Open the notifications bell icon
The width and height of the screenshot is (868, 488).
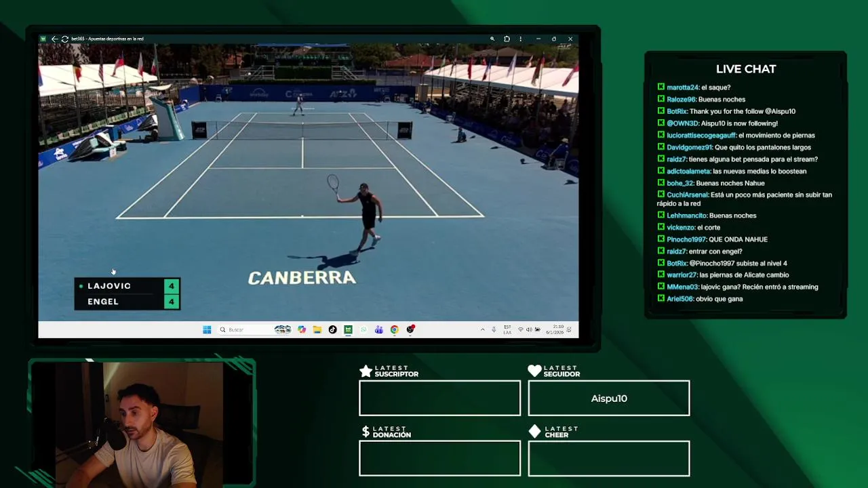pyautogui.click(x=569, y=329)
